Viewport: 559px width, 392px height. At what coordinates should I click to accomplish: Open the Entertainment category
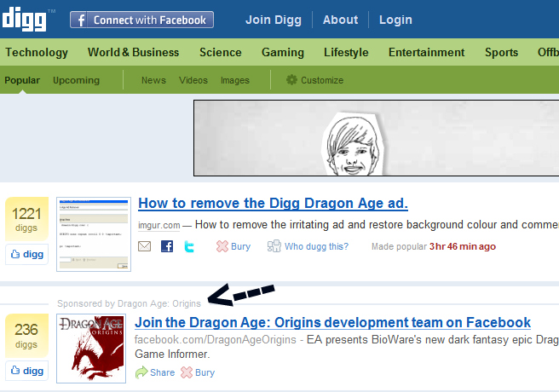click(426, 52)
